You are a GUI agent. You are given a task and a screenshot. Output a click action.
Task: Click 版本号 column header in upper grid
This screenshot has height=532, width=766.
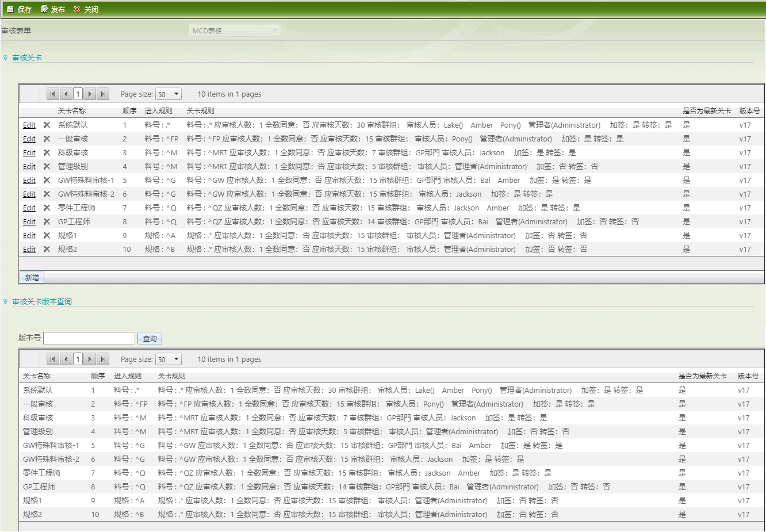pos(749,110)
